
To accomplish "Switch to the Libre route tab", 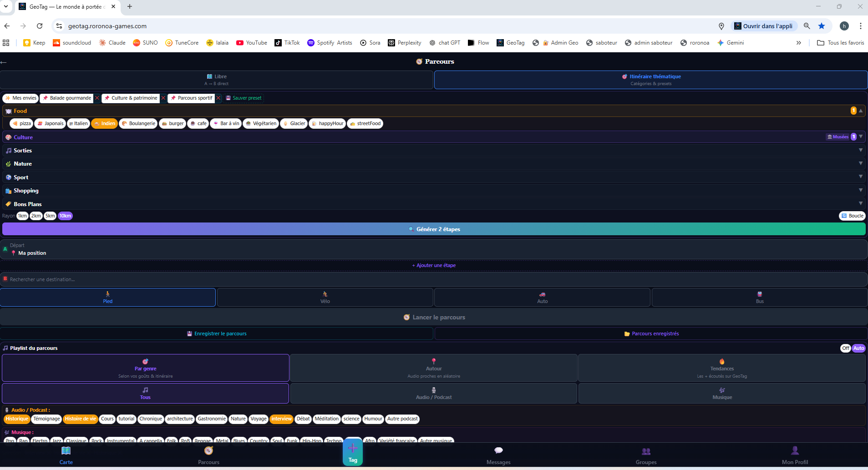I will coord(217,80).
